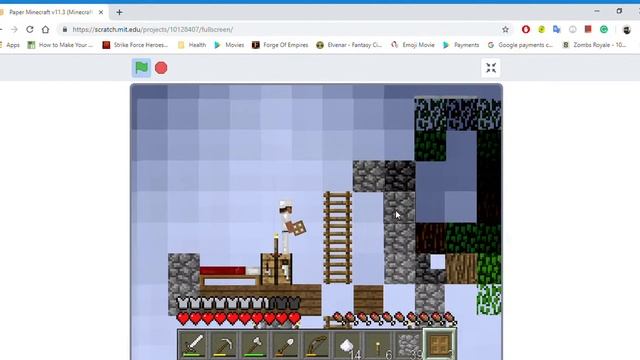Reload the current page
Screen dimensions: 640x360
point(30,29)
